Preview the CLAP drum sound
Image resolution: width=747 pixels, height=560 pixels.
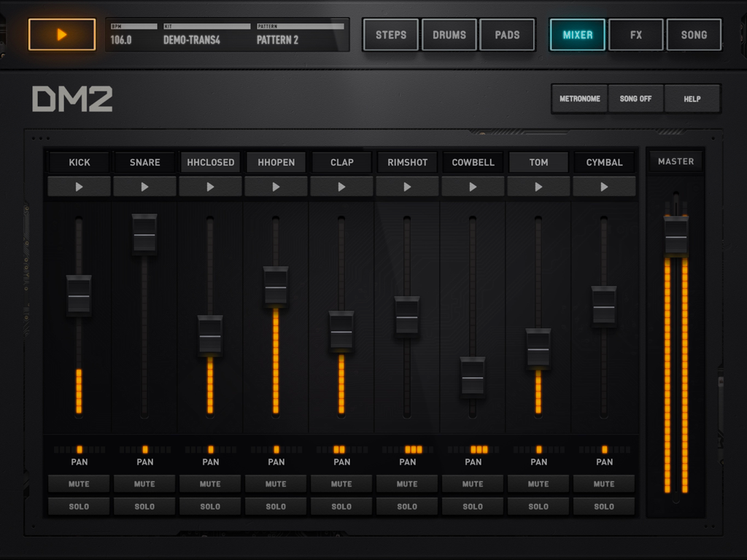coord(341,186)
